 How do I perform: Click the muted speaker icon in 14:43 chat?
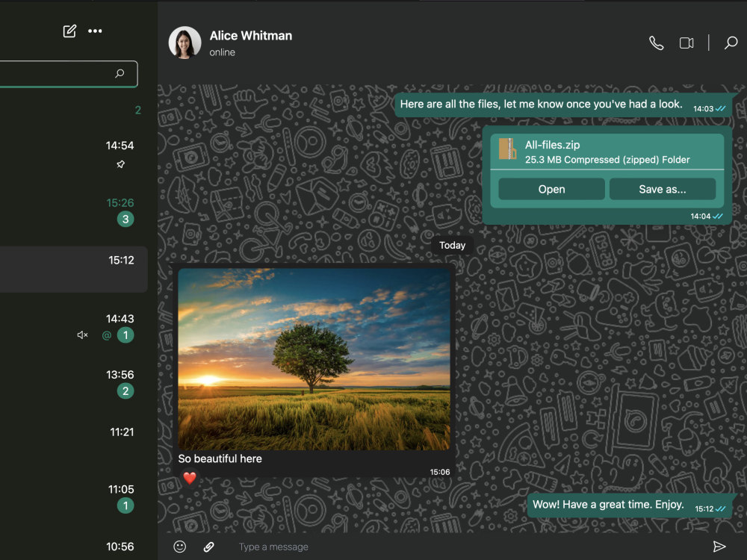(82, 335)
